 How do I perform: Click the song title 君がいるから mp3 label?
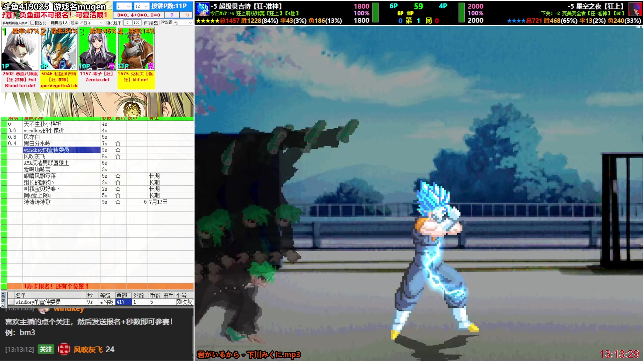click(249, 355)
